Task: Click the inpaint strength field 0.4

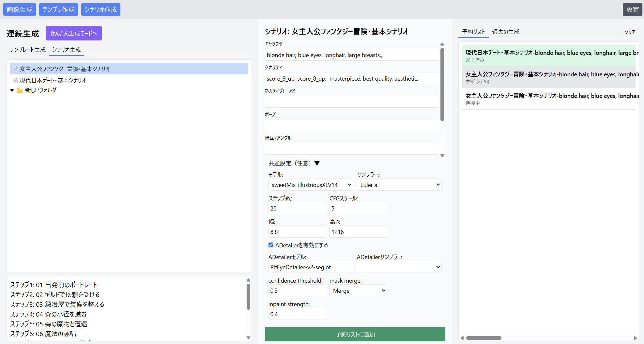Action: (x=297, y=314)
